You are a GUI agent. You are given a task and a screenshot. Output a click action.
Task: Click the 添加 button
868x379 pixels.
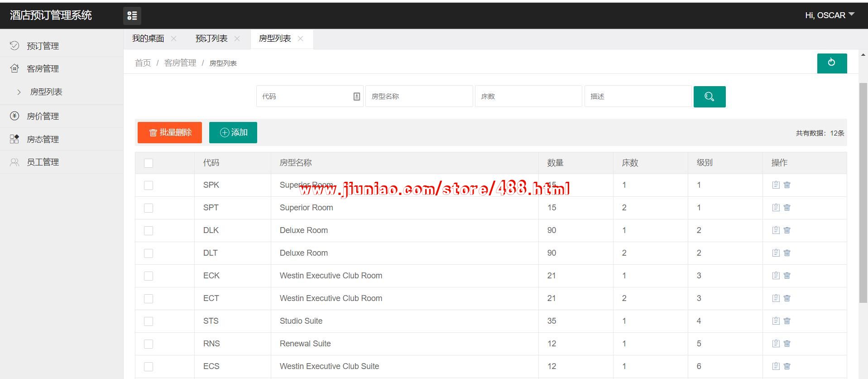tap(233, 132)
